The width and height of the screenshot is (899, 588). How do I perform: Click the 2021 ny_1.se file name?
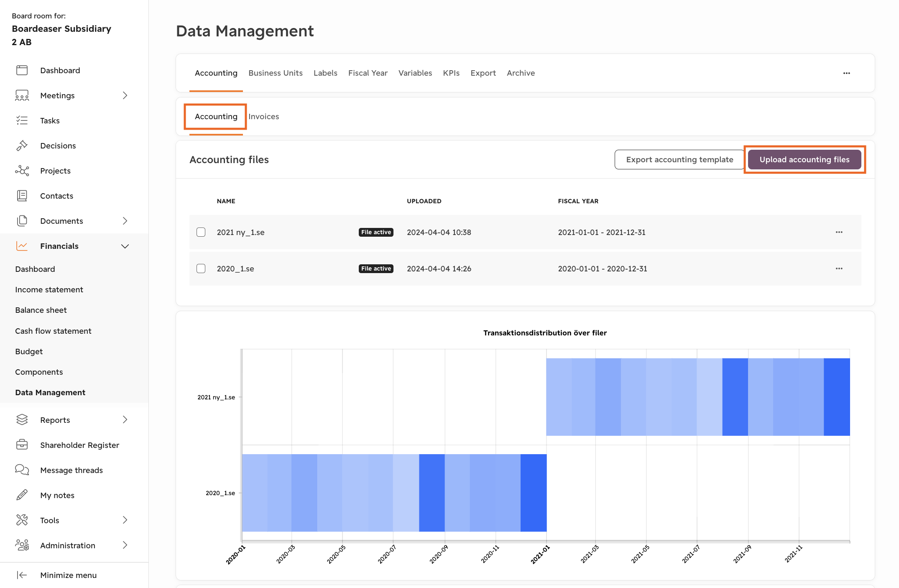coord(240,232)
